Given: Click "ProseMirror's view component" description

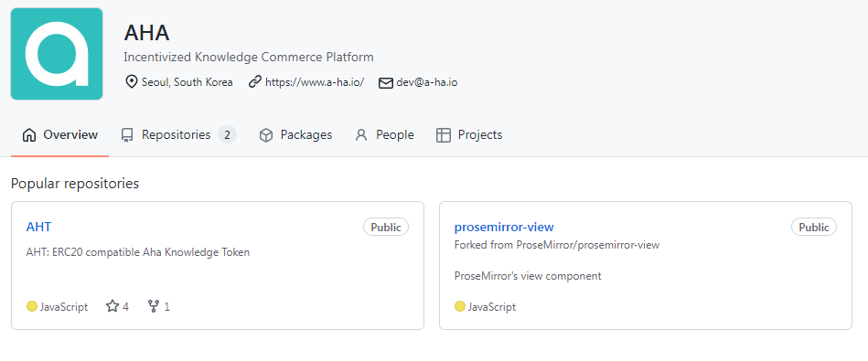Looking at the screenshot, I should tap(528, 276).
